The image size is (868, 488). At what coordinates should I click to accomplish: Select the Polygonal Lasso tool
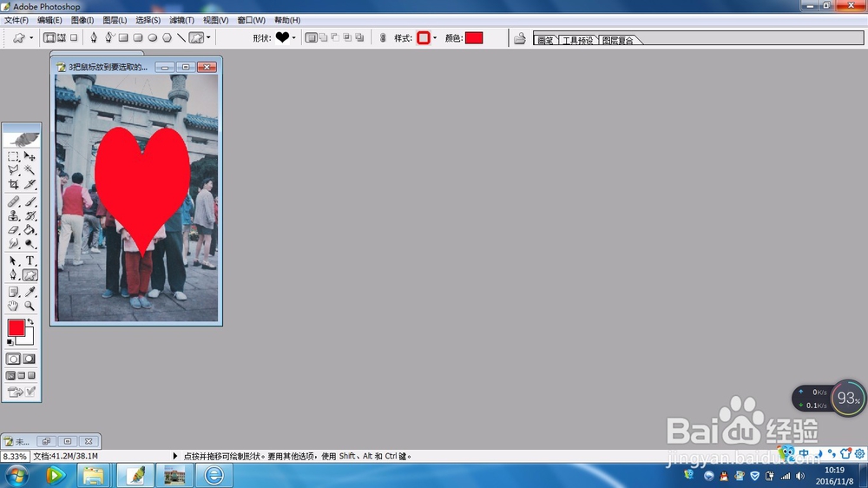(13, 170)
